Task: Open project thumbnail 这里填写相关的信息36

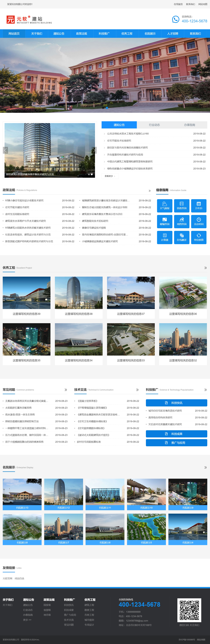Action: point(183,298)
